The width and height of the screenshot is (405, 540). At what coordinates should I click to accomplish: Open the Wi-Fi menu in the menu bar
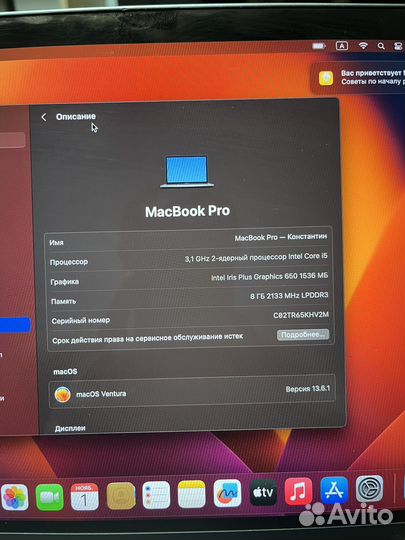(x=363, y=46)
